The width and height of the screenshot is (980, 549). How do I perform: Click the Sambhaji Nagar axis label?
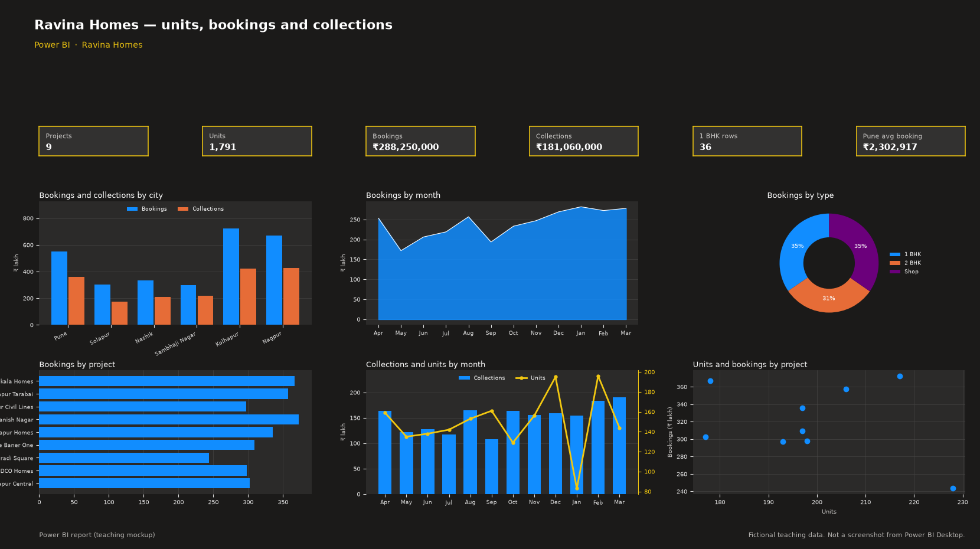[x=175, y=344]
